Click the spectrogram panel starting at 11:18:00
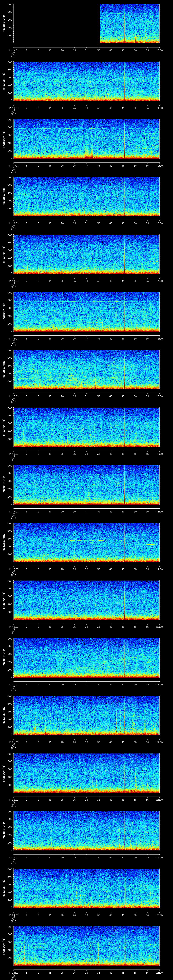This screenshot has width=173, height=980. (x=86, y=543)
